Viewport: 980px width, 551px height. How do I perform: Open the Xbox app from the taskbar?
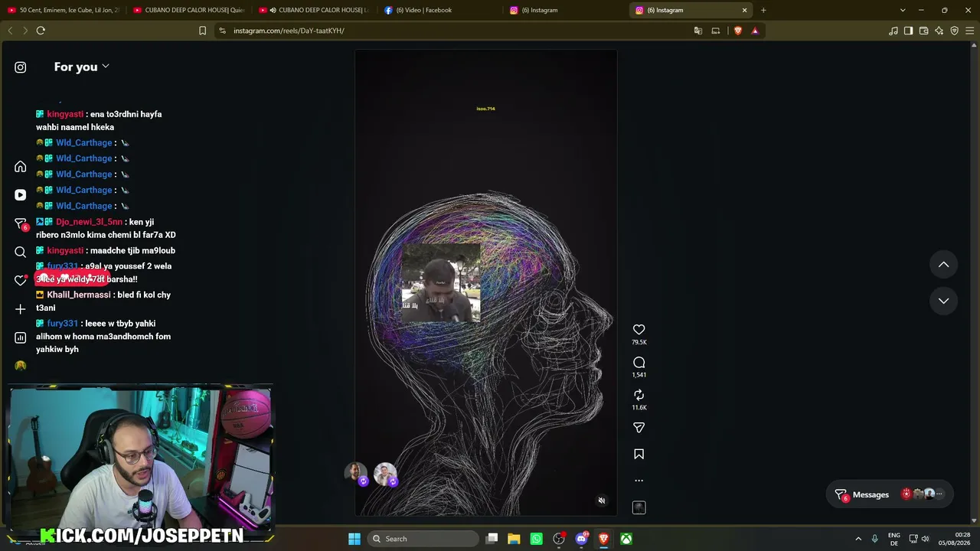coord(626,539)
